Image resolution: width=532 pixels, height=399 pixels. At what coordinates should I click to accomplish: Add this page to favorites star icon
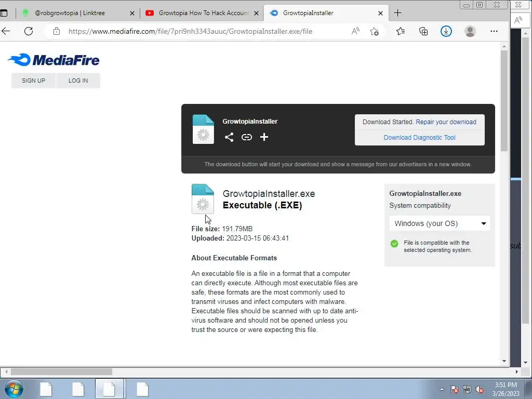point(374,31)
